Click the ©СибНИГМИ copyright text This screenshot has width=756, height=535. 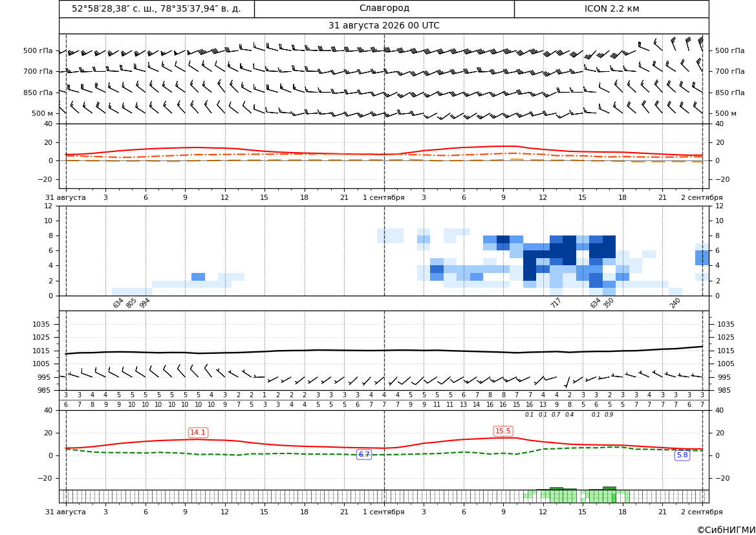(x=726, y=530)
